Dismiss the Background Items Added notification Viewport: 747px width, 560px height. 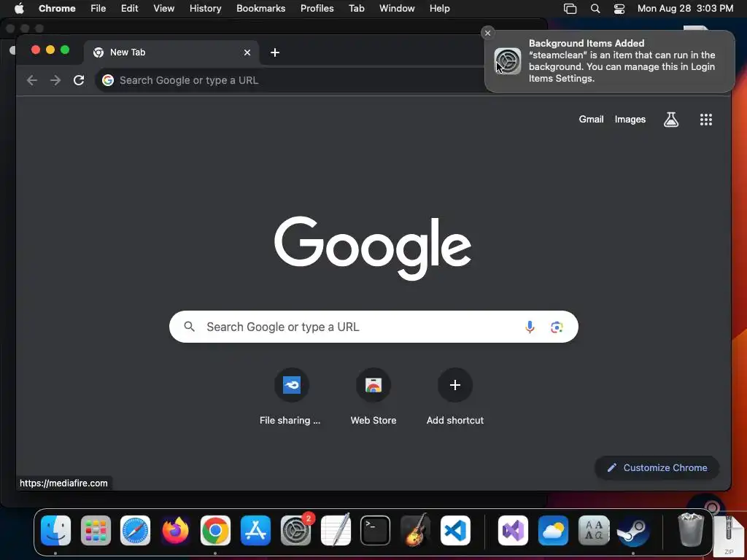pyautogui.click(x=487, y=33)
